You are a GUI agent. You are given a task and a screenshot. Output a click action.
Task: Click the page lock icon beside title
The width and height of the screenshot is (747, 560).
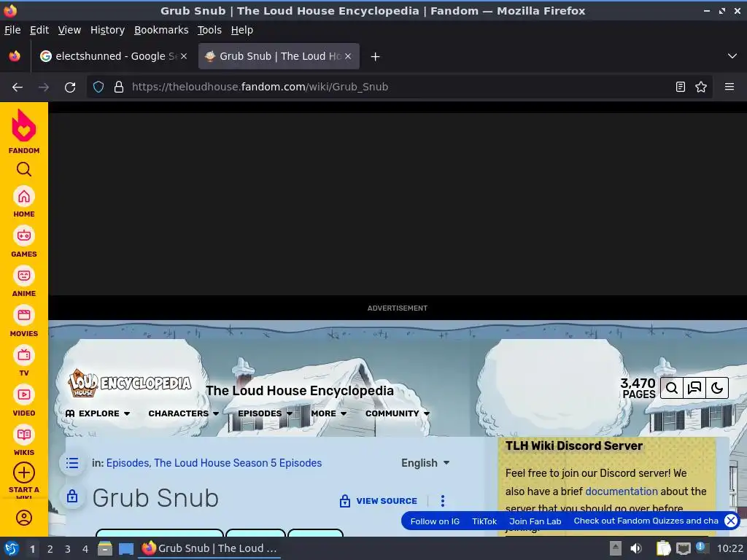tap(72, 496)
